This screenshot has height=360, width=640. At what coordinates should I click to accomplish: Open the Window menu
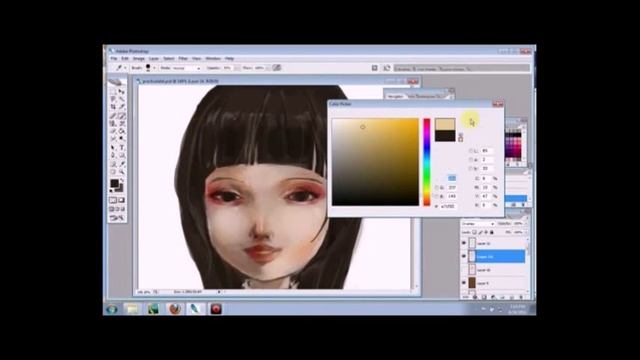213,59
